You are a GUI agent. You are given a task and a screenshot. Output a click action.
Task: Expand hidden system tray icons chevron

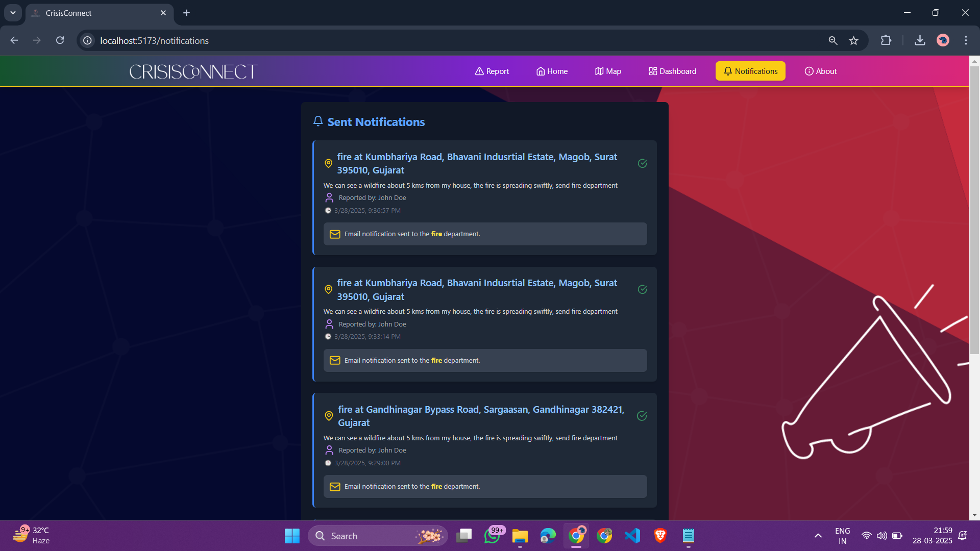(x=818, y=536)
